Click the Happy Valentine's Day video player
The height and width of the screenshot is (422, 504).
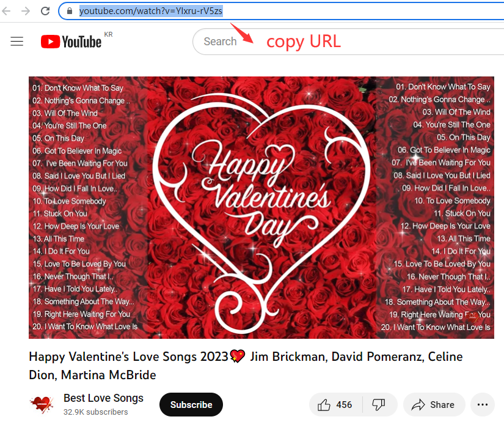pyautogui.click(x=261, y=207)
